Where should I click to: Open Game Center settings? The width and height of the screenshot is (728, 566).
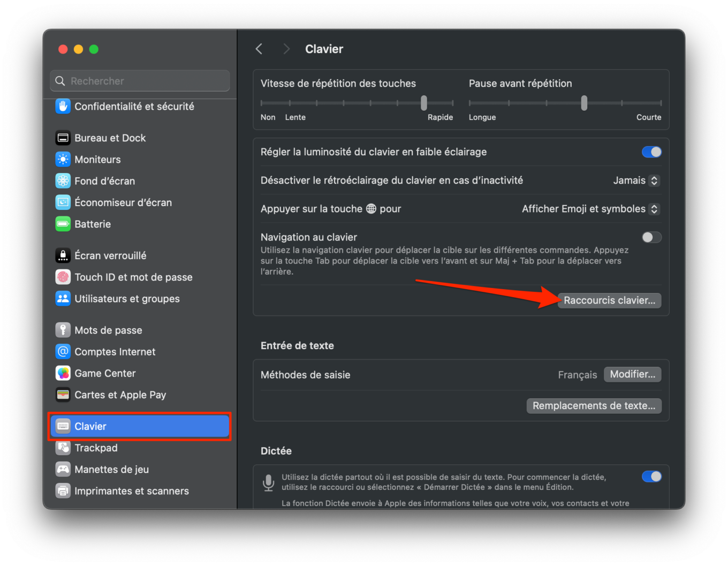140,373
